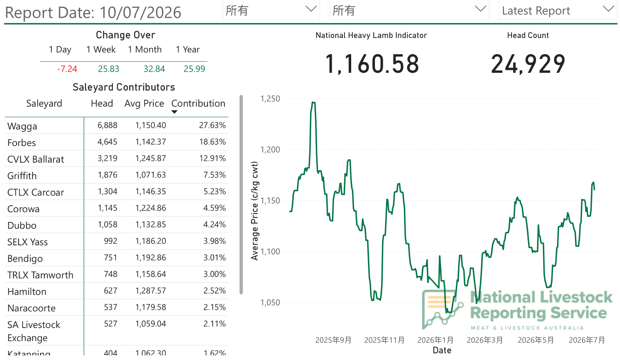This screenshot has width=620, height=364.
Task: Click Forbes contribution 18.63%
Action: (212, 142)
